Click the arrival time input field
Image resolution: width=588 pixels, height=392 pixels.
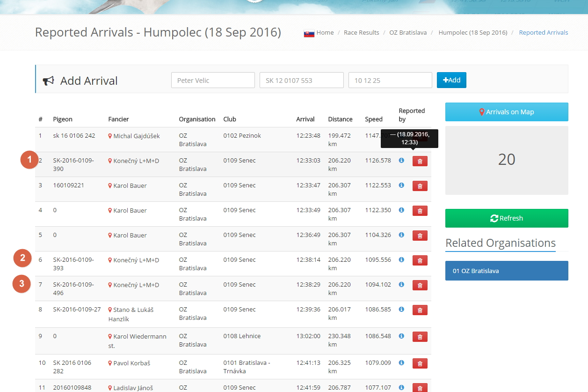(x=390, y=80)
